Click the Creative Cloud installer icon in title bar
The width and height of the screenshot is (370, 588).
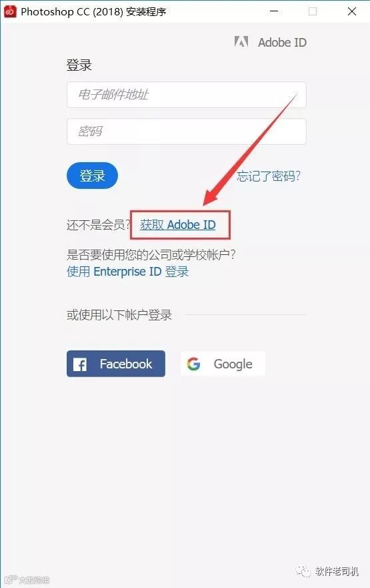10,11
